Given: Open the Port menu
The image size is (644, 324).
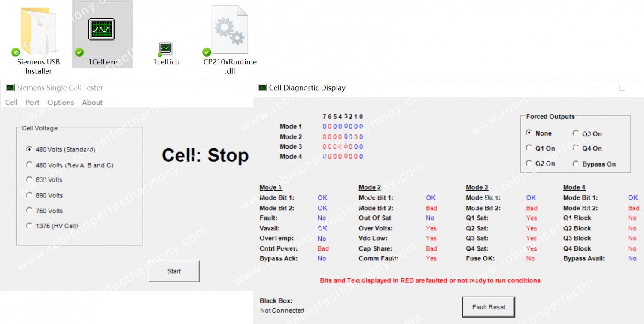Looking at the screenshot, I should click(32, 103).
